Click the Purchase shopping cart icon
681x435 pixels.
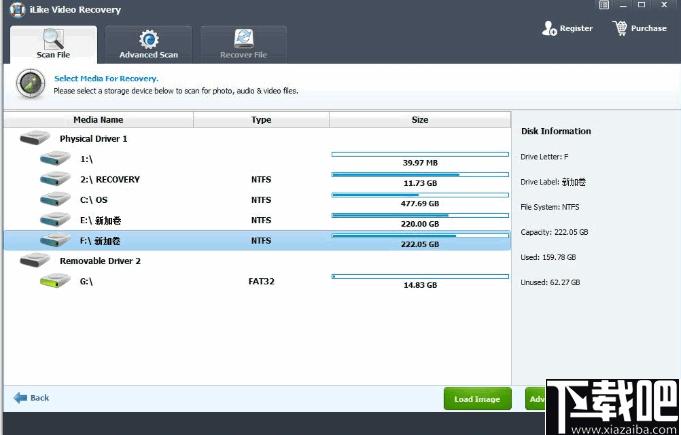[620, 28]
